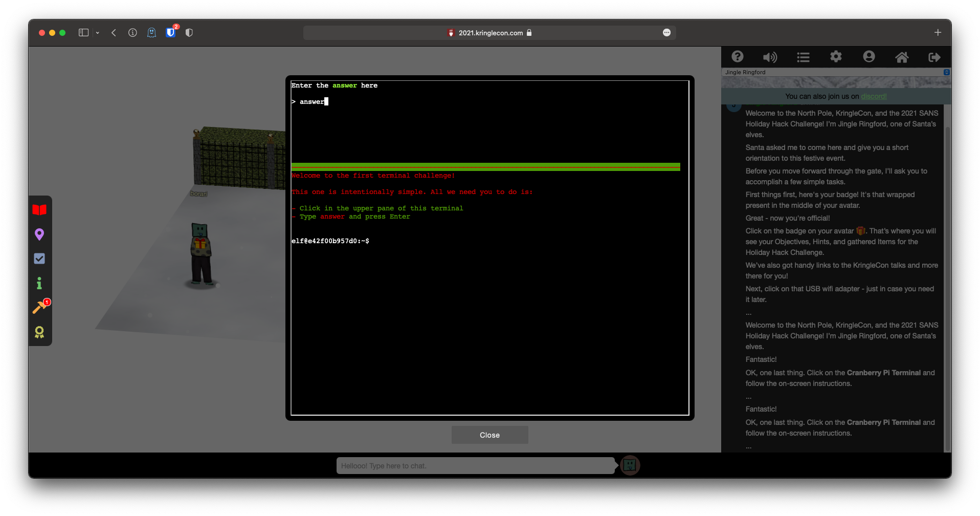Click the chat input field
The height and width of the screenshot is (516, 980).
[475, 466]
